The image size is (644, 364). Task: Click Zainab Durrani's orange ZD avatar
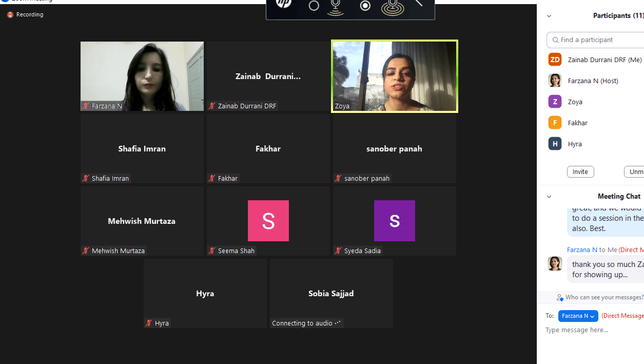click(555, 60)
